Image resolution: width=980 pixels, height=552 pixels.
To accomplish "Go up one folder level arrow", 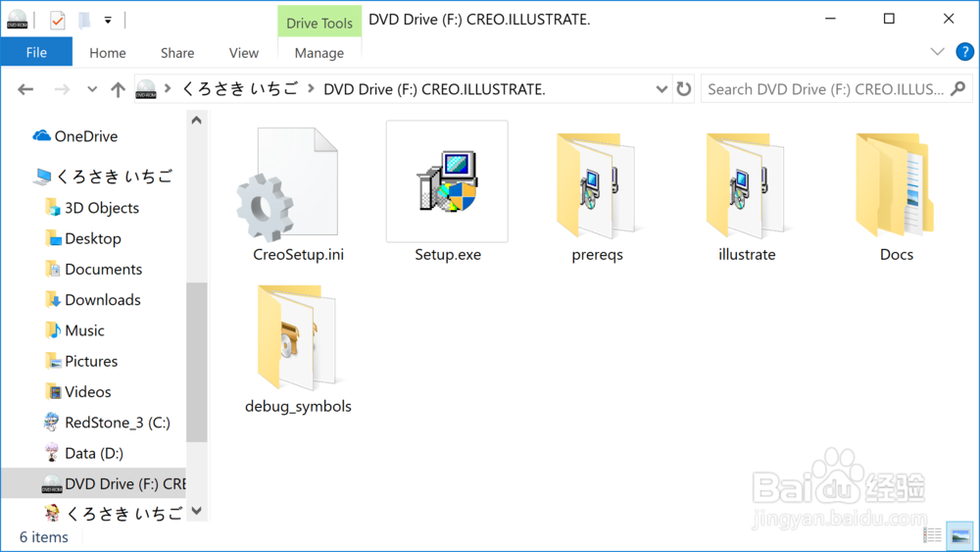I will click(118, 89).
